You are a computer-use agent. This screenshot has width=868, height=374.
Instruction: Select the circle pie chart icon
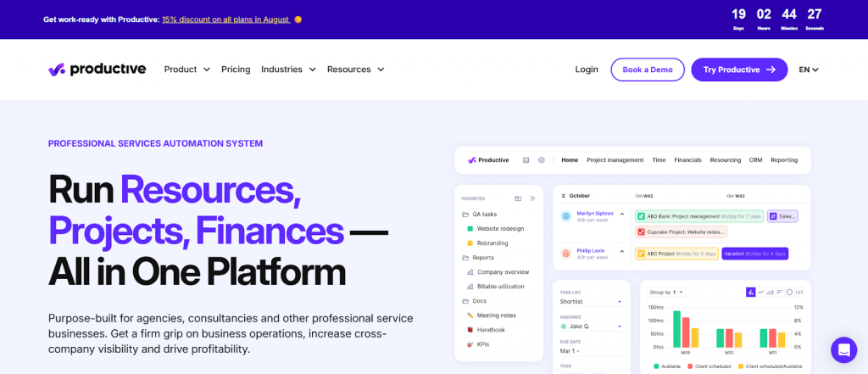789,292
